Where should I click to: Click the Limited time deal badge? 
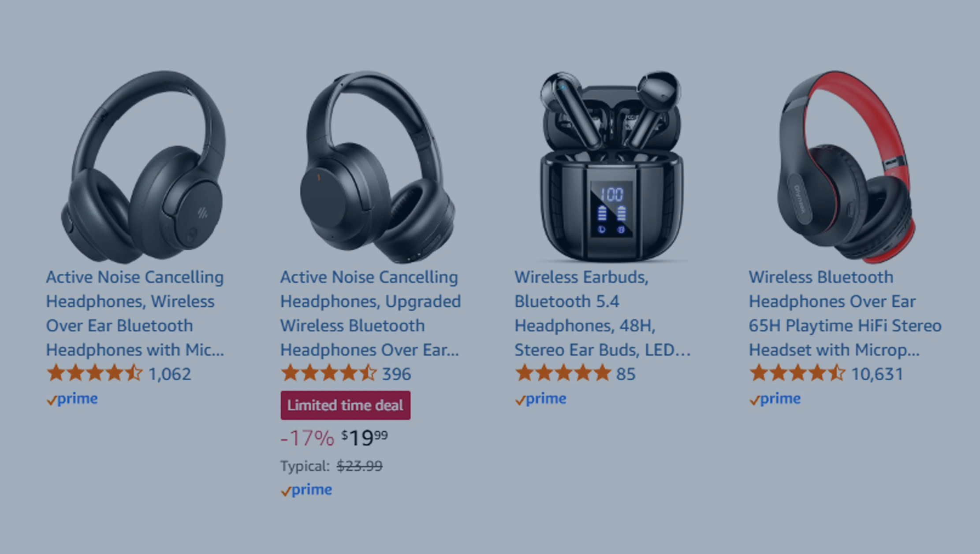point(346,405)
